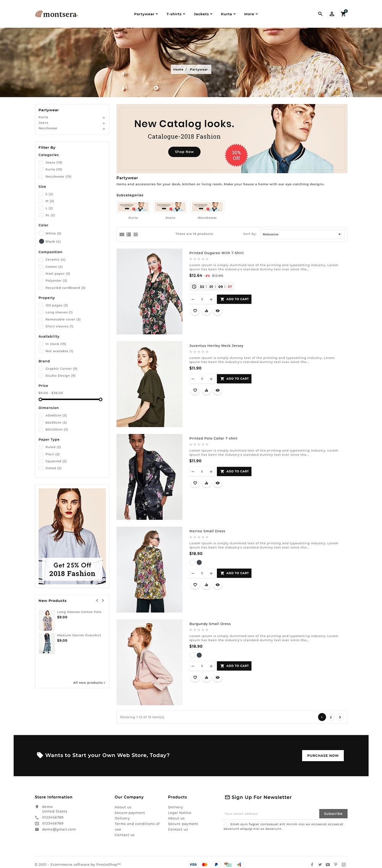The width and height of the screenshot is (382, 868).
Task: Click the newsletter email address field
Action: [x=271, y=813]
